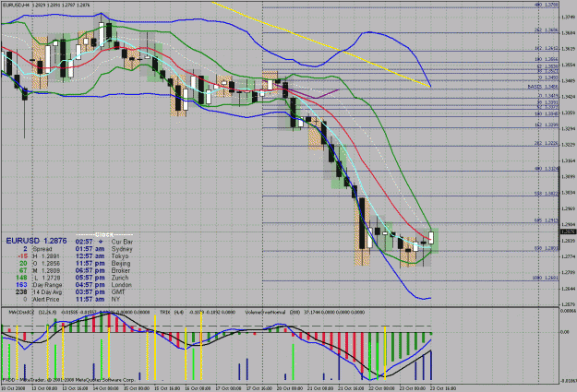Click the 20 Oct 08:00 time axis label
The image size is (577, 392).
(289, 388)
